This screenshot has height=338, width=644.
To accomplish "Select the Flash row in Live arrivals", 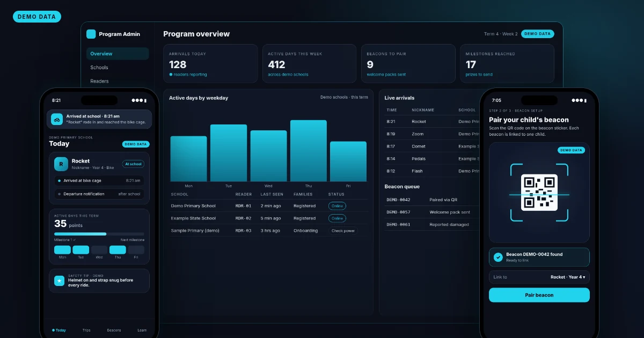I will [x=432, y=171].
